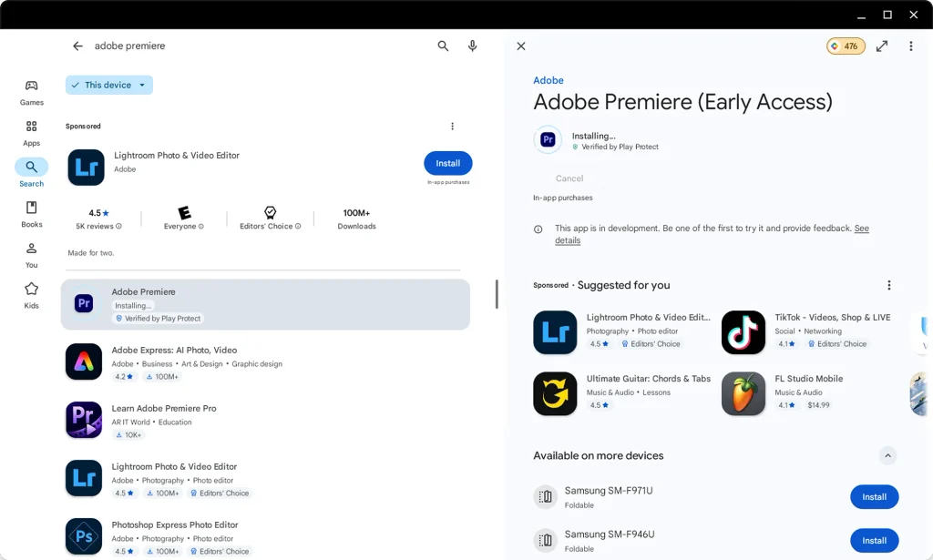Switch to the You tab

[x=32, y=255]
